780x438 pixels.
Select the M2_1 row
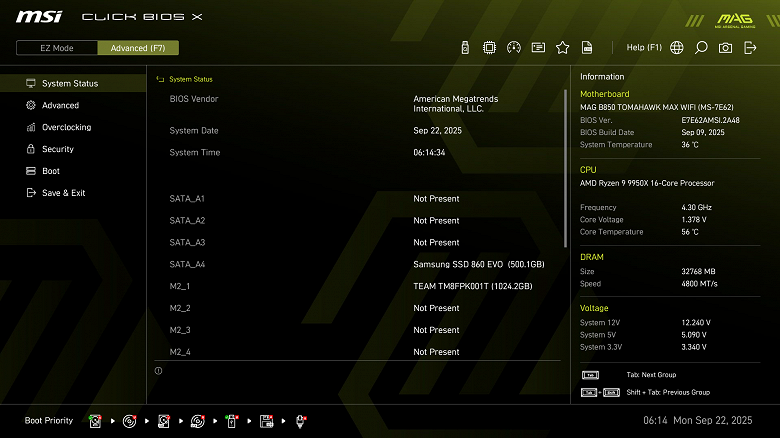(x=358, y=286)
